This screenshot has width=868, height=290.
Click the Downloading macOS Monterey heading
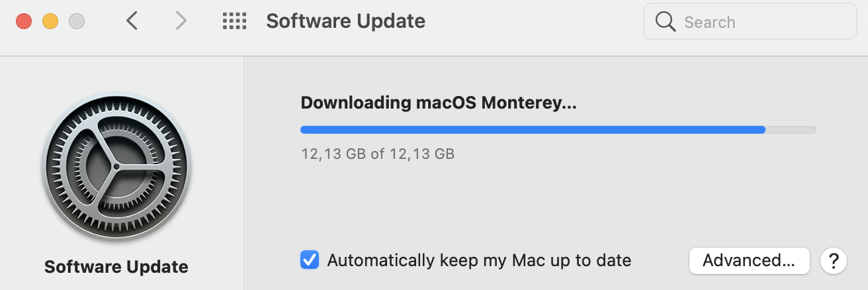tap(439, 103)
